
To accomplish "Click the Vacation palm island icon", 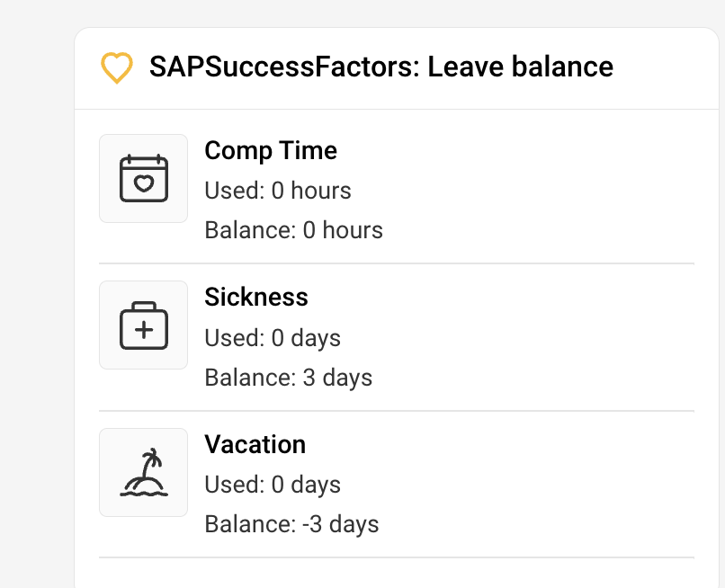I will click(144, 473).
